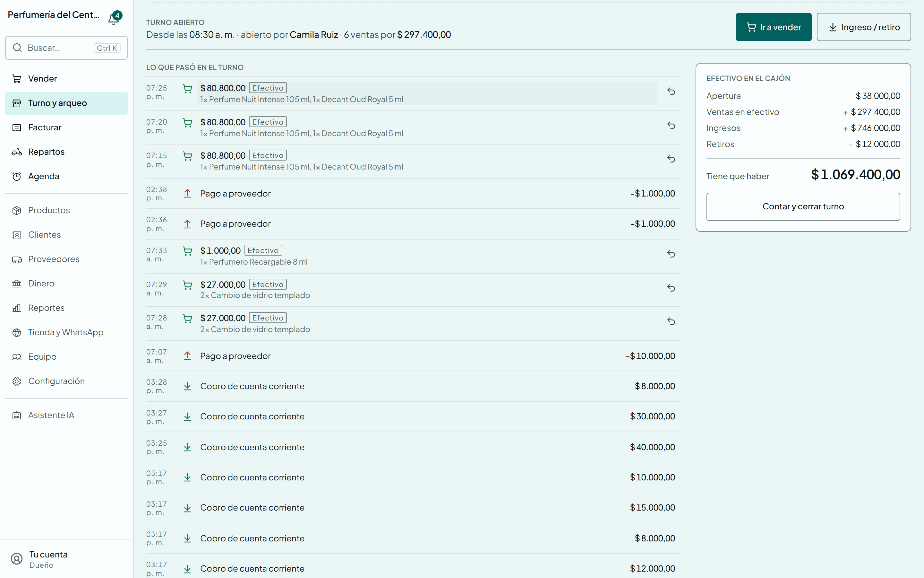924x578 pixels.
Task: Click Perfumería del Cent... store name
Action: coord(54,15)
